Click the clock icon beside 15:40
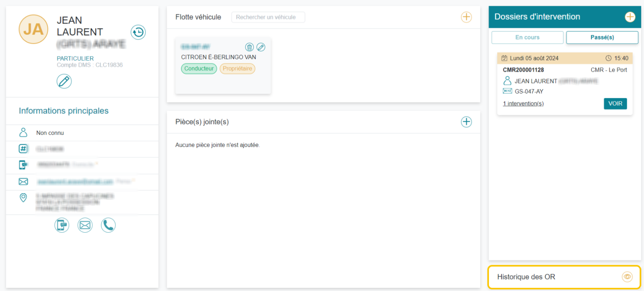The image size is (644, 291). pyautogui.click(x=609, y=58)
